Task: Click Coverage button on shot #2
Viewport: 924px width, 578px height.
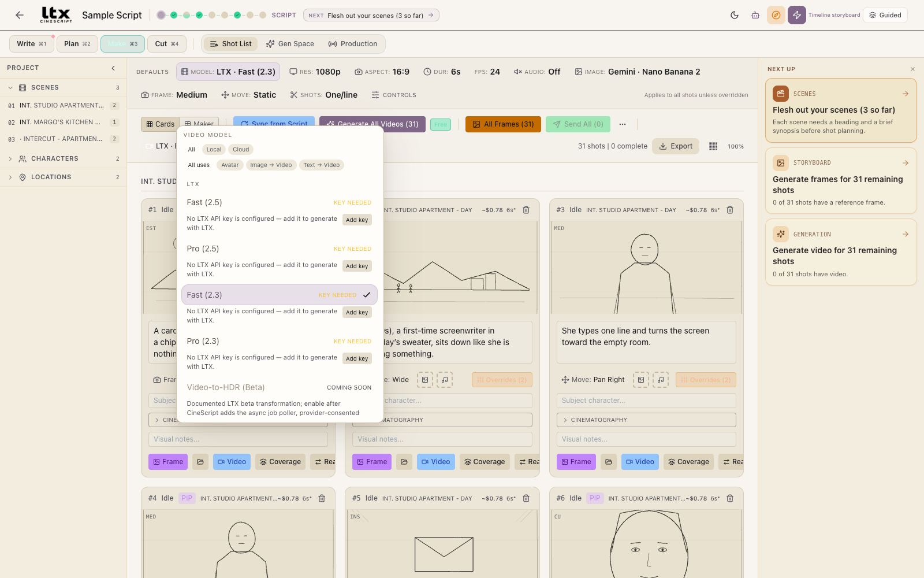Action: click(x=485, y=462)
